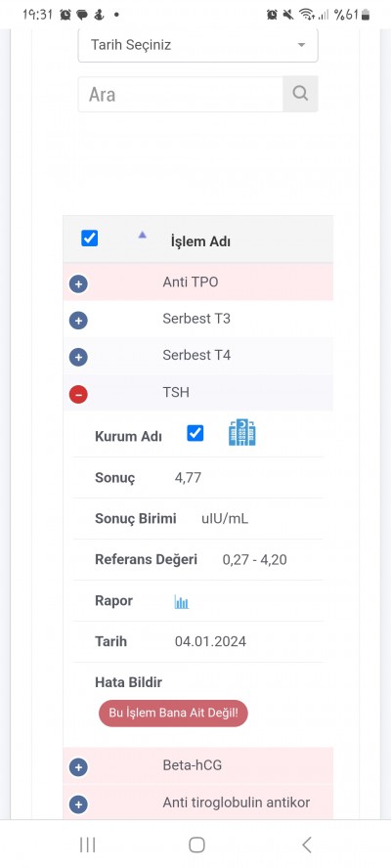The height and width of the screenshot is (868, 391).
Task: Collapse the TSH row with minus icon
Action: pyautogui.click(x=78, y=394)
